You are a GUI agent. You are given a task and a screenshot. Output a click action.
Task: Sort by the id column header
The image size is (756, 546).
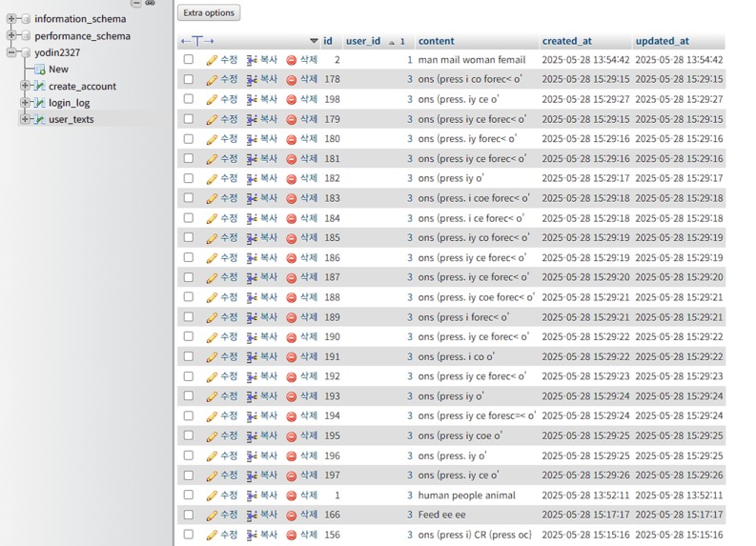328,41
